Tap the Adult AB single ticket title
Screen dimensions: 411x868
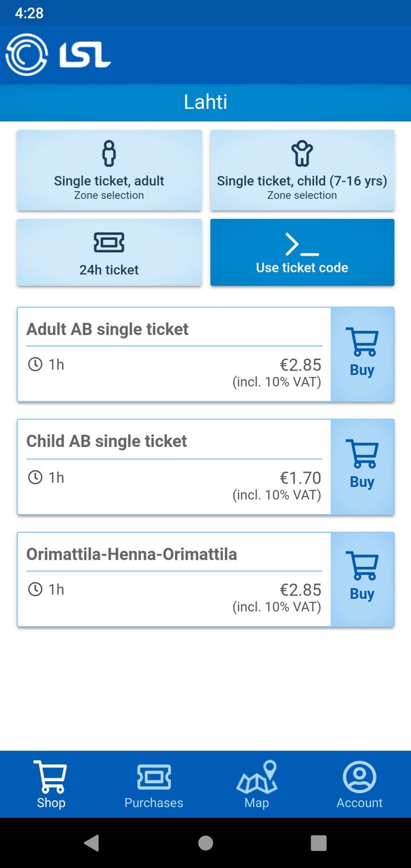pos(108,330)
